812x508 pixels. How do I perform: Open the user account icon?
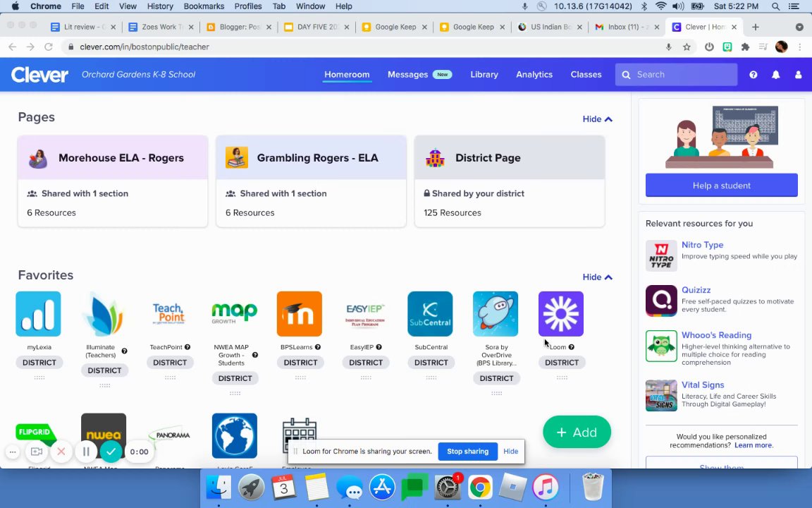coord(799,75)
